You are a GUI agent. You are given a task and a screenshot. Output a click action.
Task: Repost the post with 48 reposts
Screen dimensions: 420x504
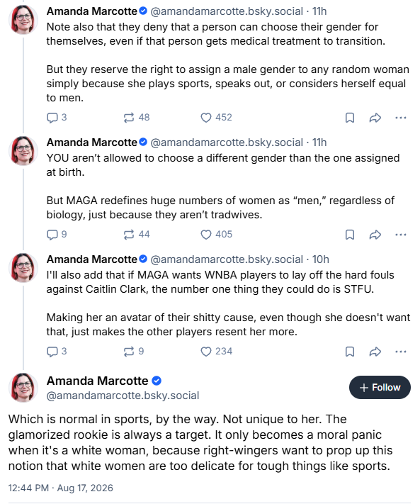[137, 118]
